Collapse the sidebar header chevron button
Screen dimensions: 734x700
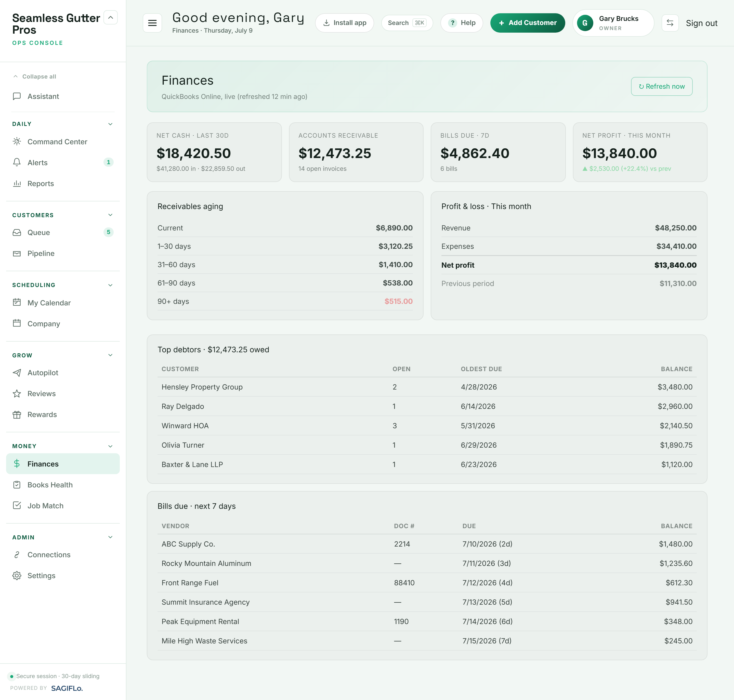click(110, 18)
